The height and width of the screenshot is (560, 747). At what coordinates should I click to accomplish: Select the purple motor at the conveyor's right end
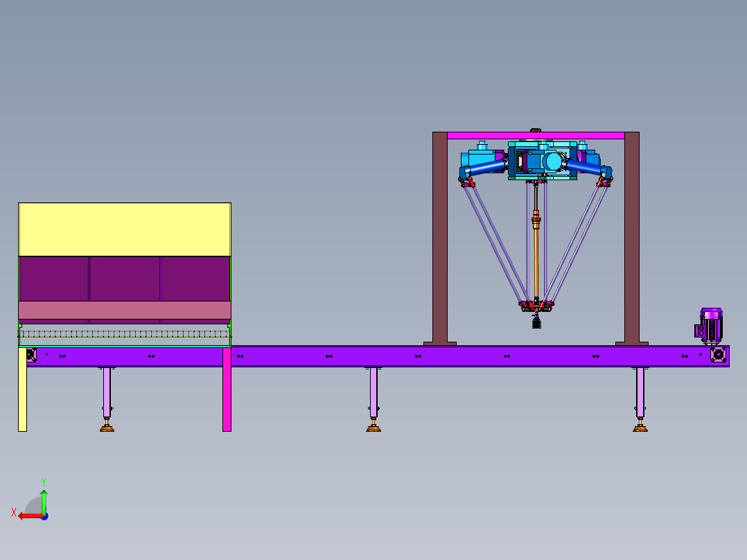pos(709,326)
